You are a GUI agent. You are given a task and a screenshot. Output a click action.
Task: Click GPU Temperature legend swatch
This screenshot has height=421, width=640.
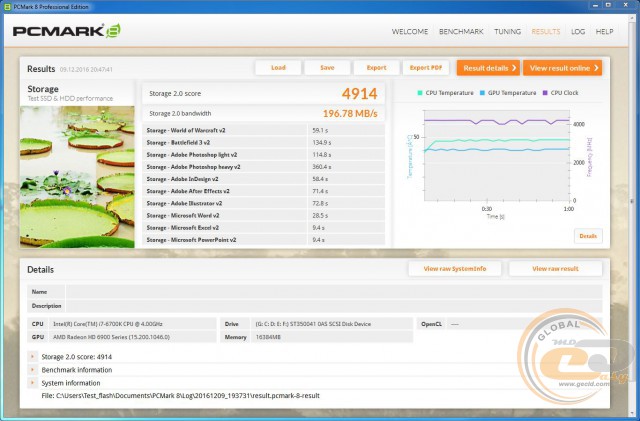[482, 93]
